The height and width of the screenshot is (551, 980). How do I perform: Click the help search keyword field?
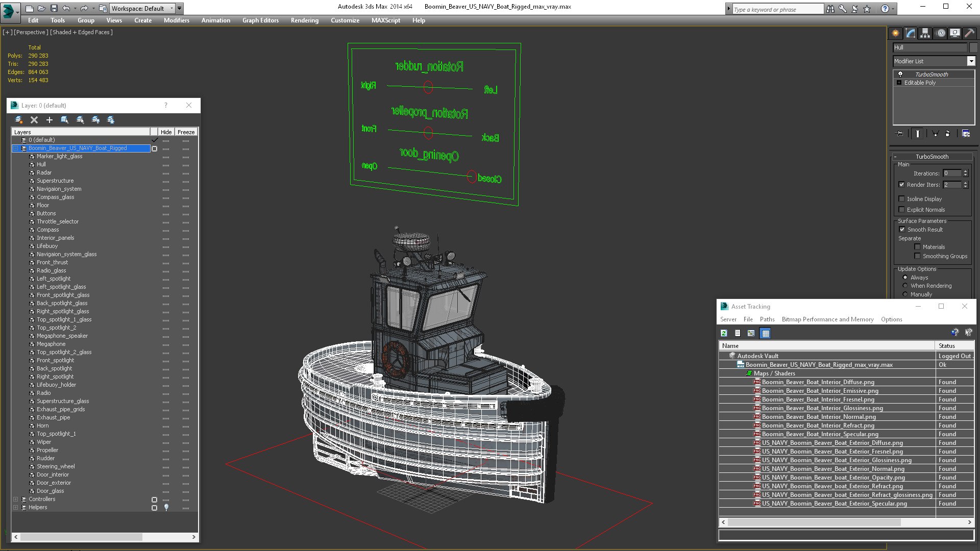click(x=777, y=9)
